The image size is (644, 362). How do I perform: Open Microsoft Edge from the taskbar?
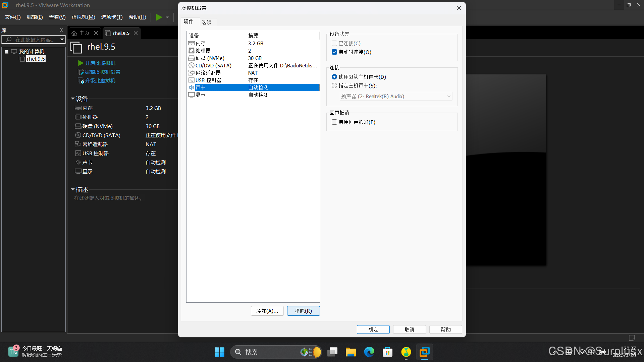point(369,352)
